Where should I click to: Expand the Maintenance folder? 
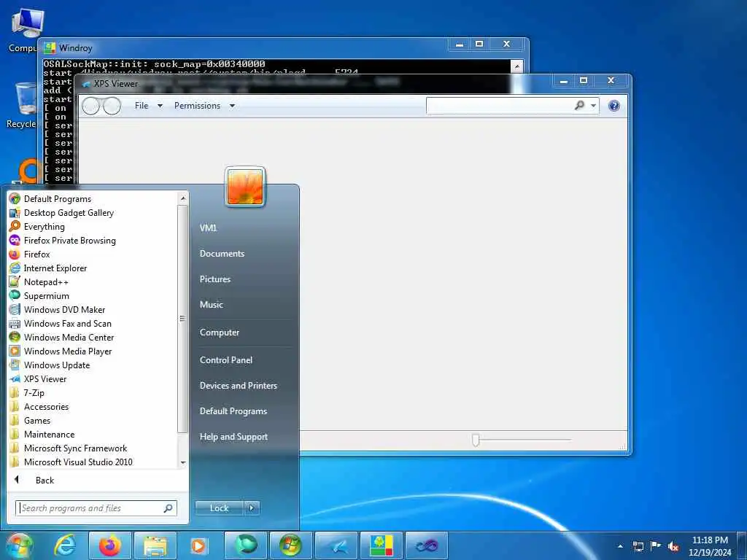(42, 435)
